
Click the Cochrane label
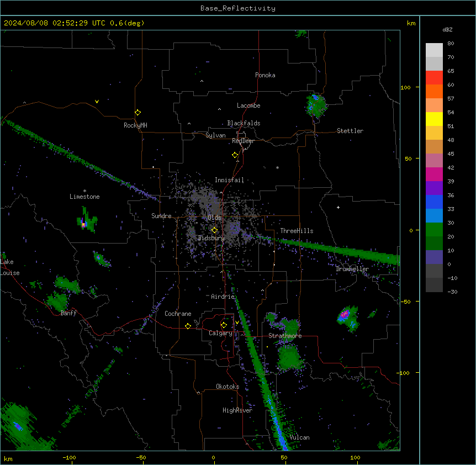pyautogui.click(x=178, y=314)
